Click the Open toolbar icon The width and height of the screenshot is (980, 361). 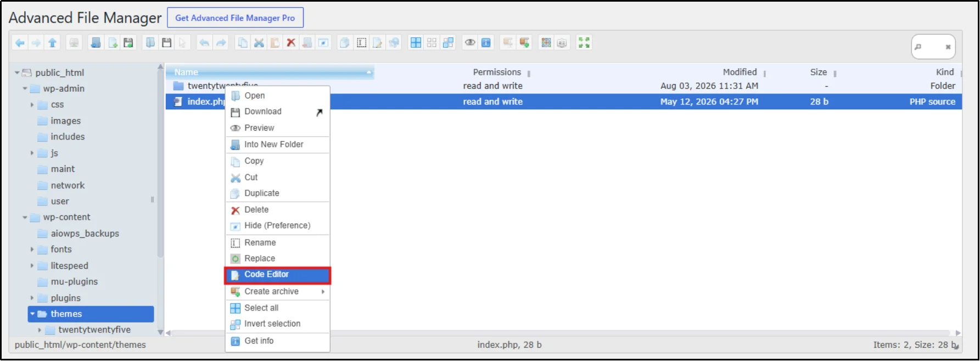(x=150, y=43)
